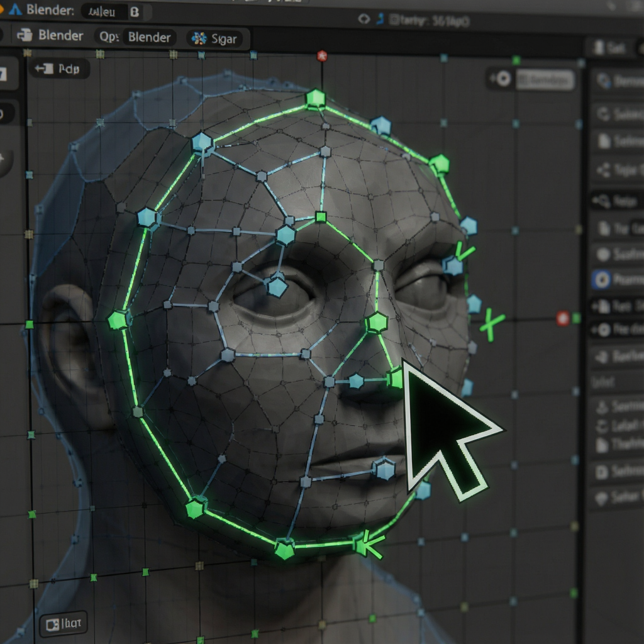Click the refresh icon in second panel row

[x=603, y=113]
